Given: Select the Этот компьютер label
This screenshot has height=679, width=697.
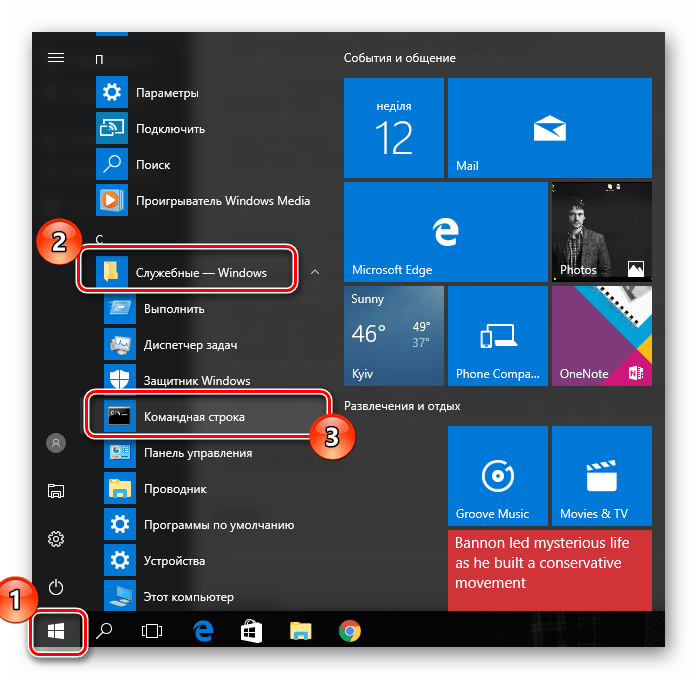Looking at the screenshot, I should [x=188, y=597].
